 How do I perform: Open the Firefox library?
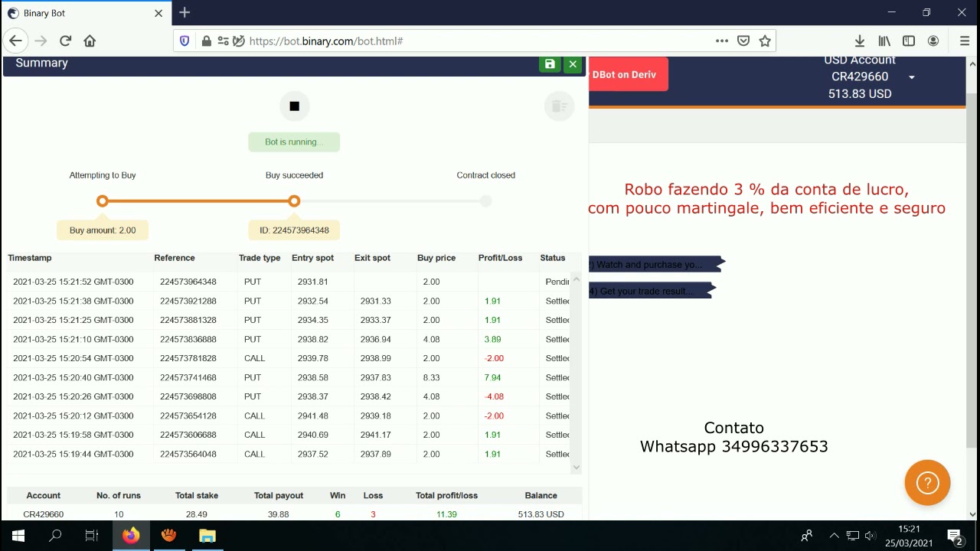884,41
